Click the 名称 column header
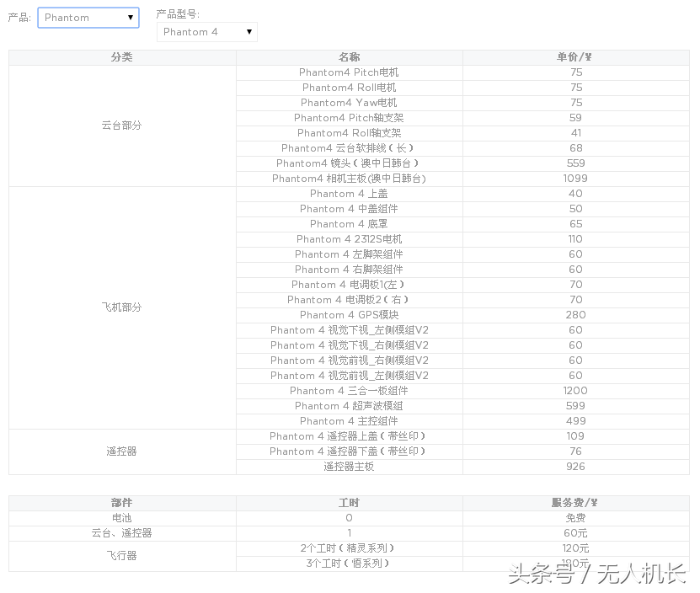Image resolution: width=700 pixels, height=593 pixels. point(349,57)
